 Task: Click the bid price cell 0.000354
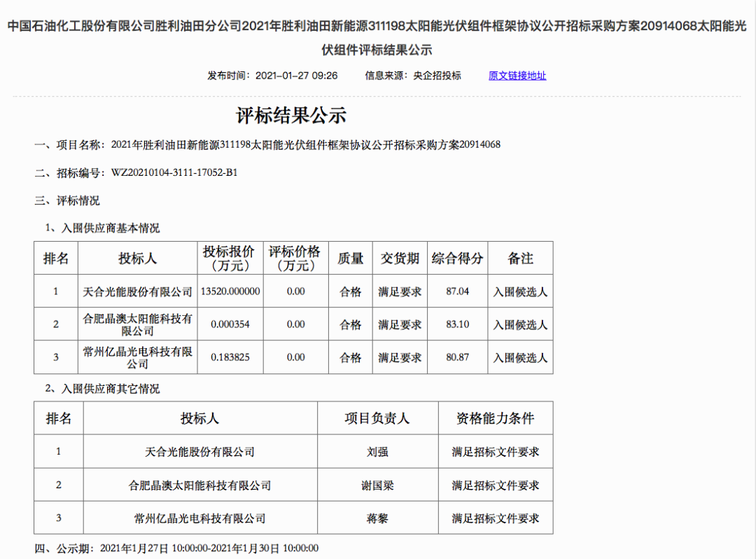tap(230, 324)
